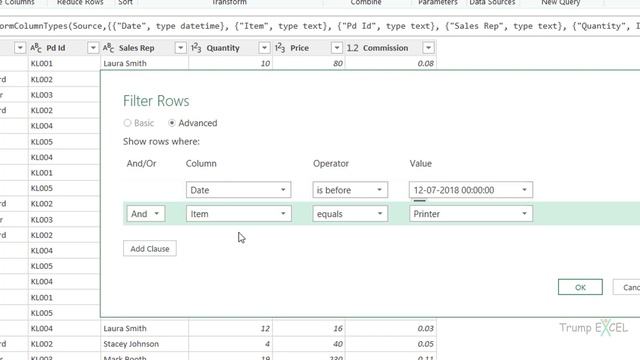The height and width of the screenshot is (360, 640).
Task: Select the Basic radio button
Action: tap(127, 123)
